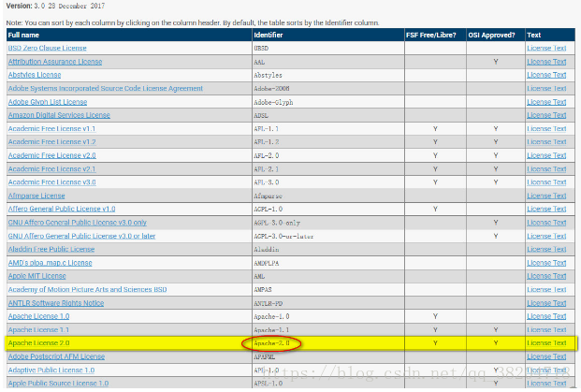This screenshot has width=581, height=392.
Task: Open Academic Free License v1.2 link
Action: click(x=51, y=142)
